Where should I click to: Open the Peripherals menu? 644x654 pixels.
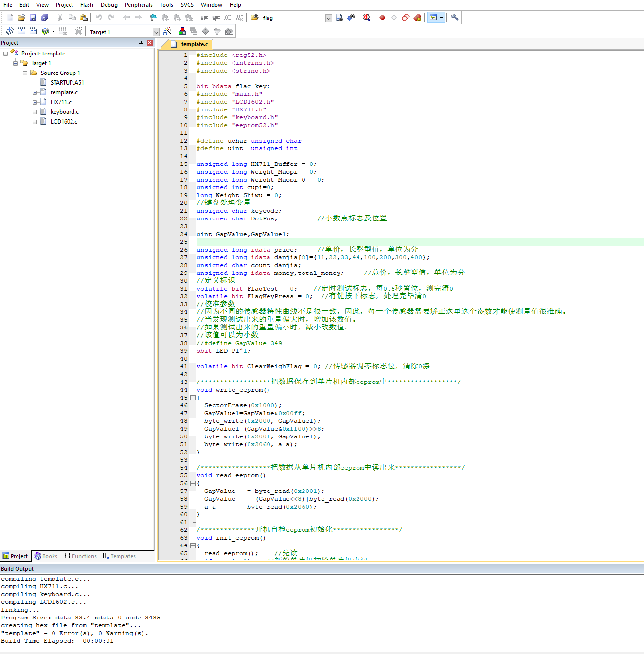pyautogui.click(x=139, y=5)
